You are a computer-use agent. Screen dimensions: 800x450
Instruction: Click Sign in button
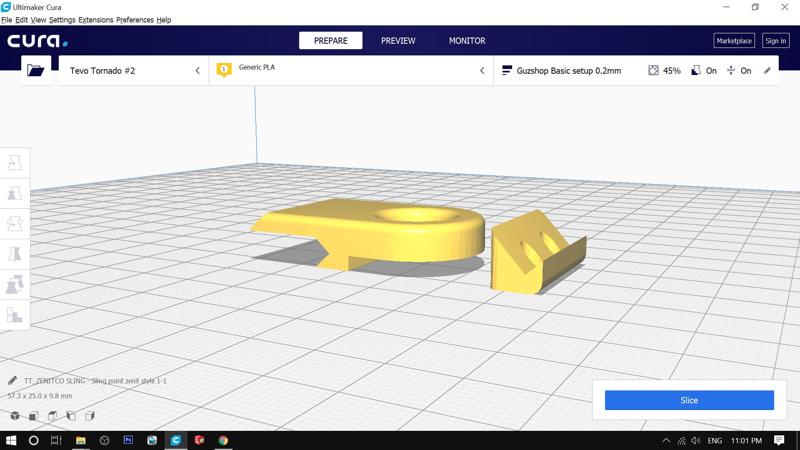[776, 41]
